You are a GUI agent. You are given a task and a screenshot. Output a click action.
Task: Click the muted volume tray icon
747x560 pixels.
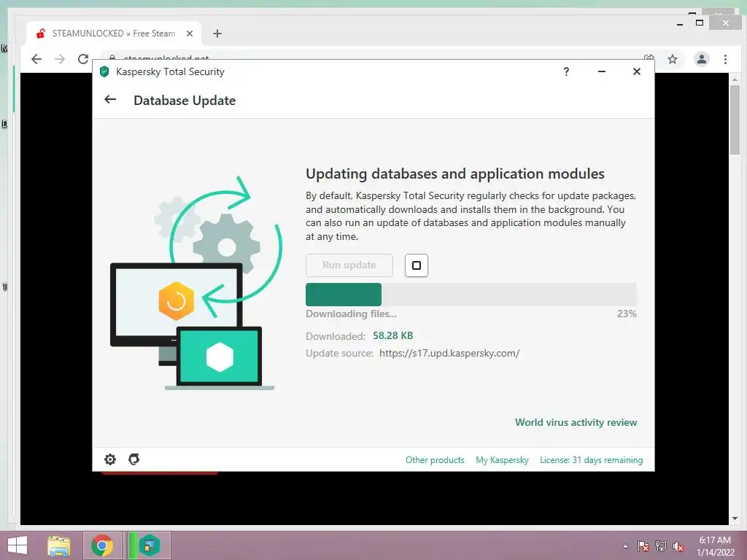[678, 546]
